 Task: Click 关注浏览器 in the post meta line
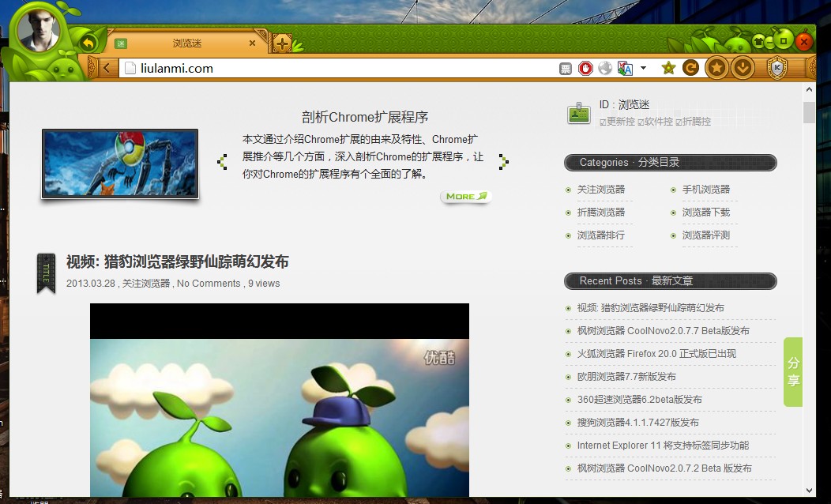[146, 284]
